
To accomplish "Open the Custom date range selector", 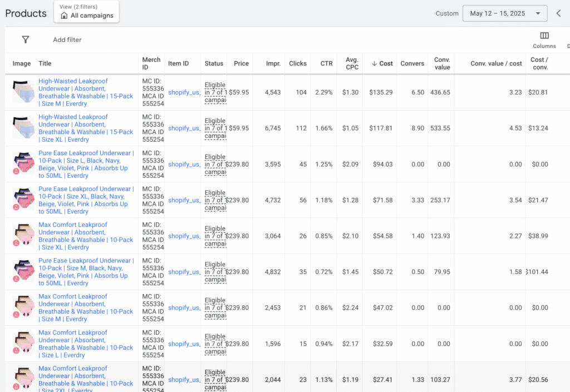I will (x=447, y=13).
